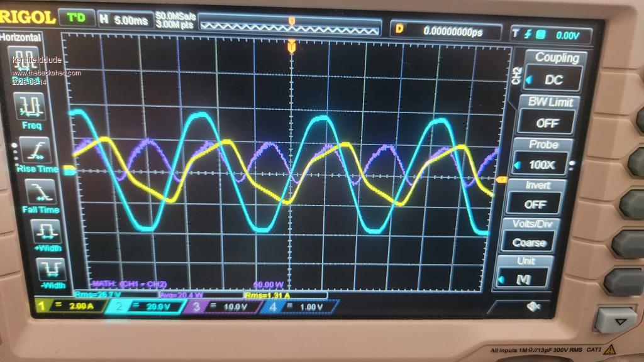Viewport: 644px width, 362px height.
Task: Click the Horizontal menu header
Action: (21, 37)
